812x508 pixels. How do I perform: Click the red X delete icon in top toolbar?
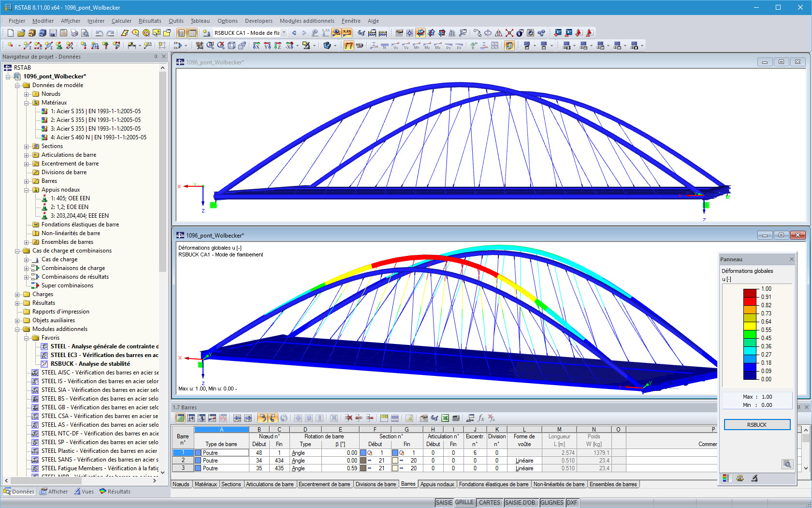[509, 33]
